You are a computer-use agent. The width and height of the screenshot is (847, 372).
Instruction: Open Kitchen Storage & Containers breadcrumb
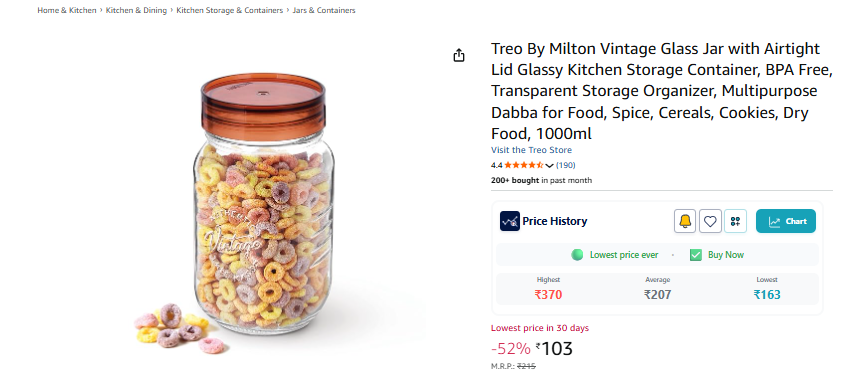pos(230,10)
